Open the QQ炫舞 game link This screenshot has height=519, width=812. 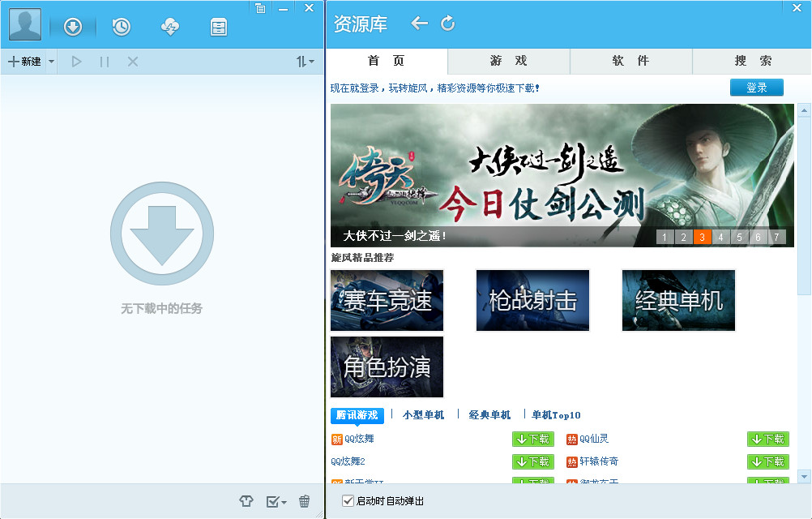point(359,439)
